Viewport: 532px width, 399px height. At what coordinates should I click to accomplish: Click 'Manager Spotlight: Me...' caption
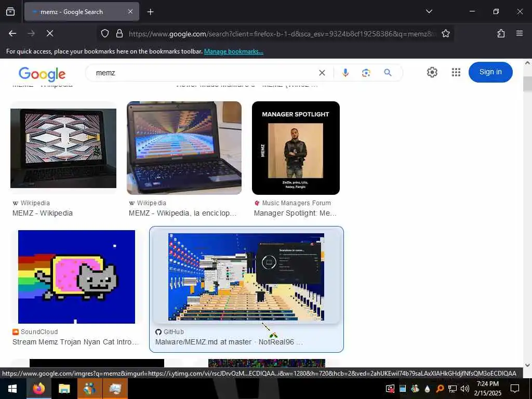(x=295, y=213)
